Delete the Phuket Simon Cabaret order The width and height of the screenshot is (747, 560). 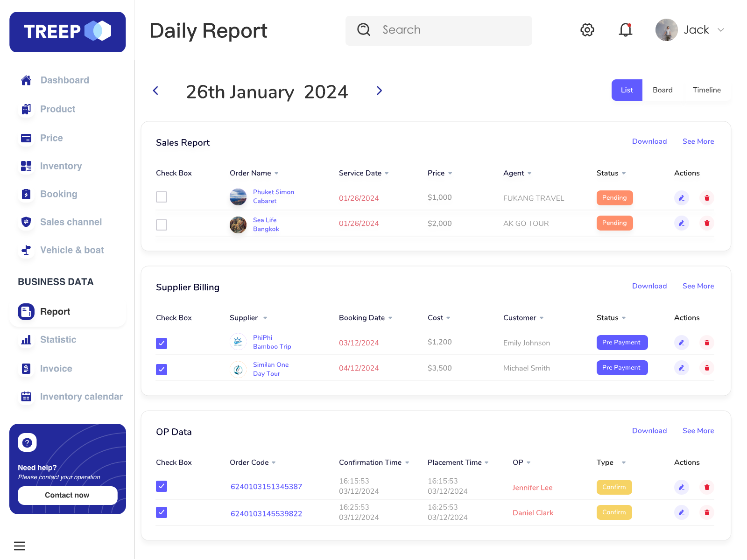pyautogui.click(x=707, y=198)
